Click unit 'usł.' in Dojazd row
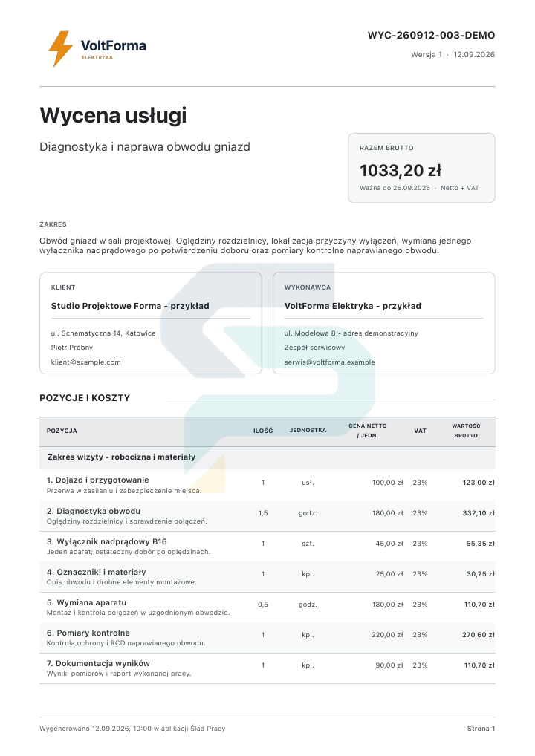The width and height of the screenshot is (535, 756). click(308, 483)
